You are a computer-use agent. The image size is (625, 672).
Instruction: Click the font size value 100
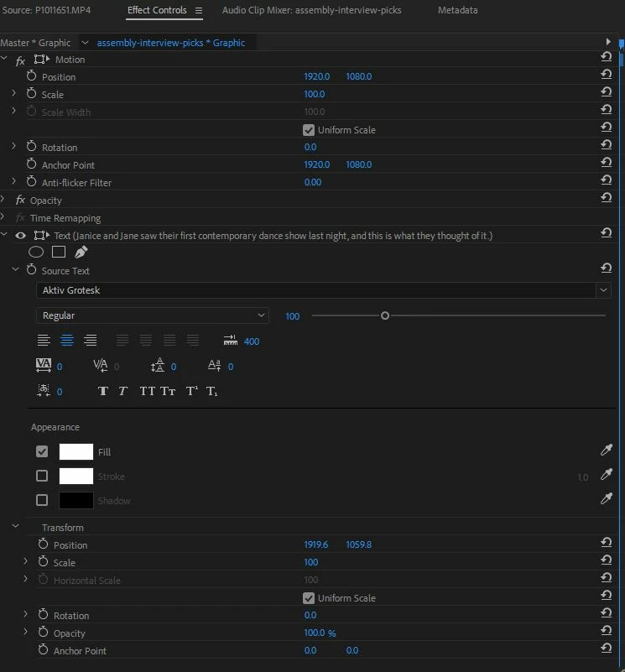tap(292, 316)
